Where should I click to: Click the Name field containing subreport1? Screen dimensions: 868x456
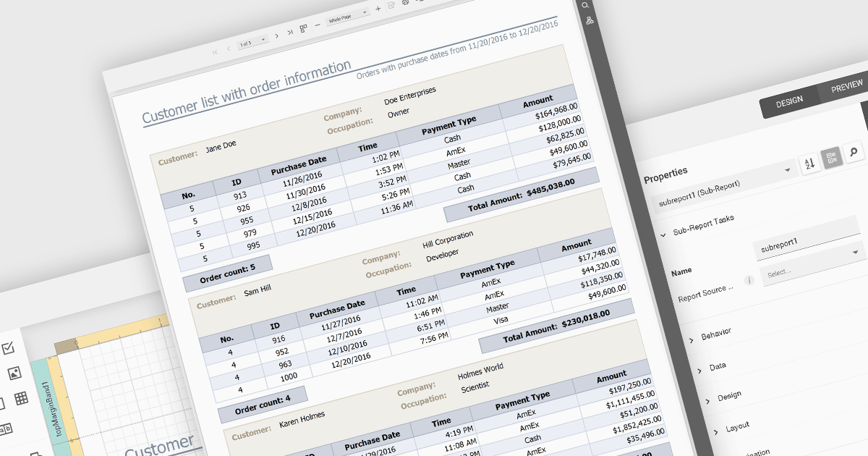click(807, 238)
